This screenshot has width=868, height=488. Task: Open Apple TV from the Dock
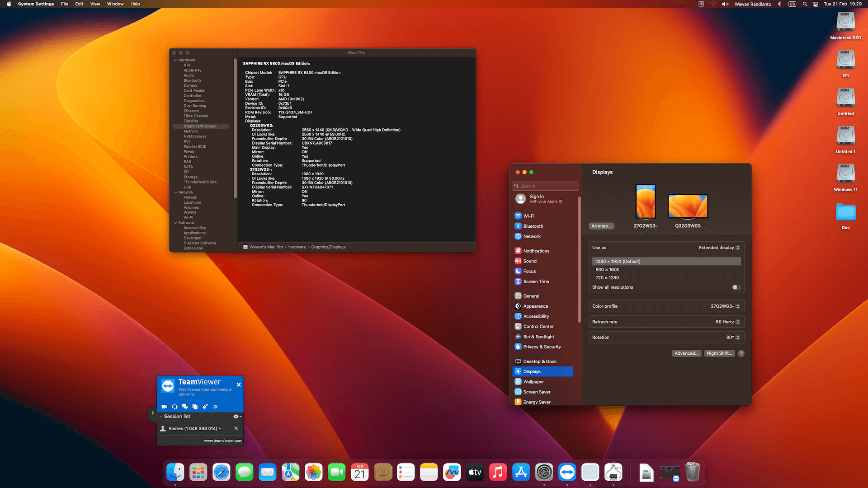pos(475,472)
